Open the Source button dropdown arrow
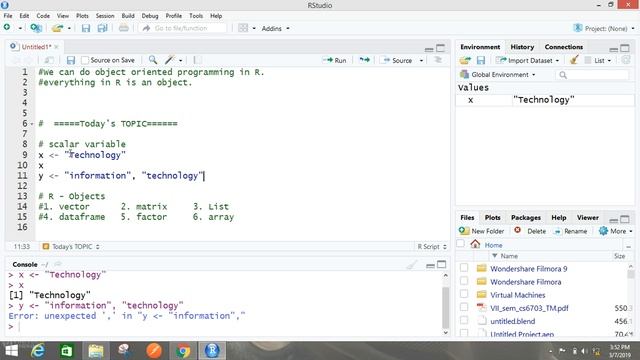The image size is (640, 360). click(x=421, y=60)
